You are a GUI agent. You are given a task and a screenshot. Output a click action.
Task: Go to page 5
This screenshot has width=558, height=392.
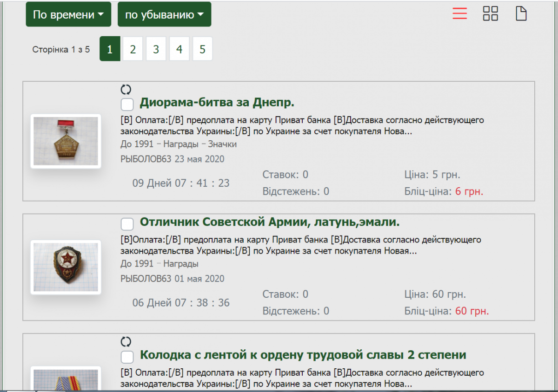point(202,49)
